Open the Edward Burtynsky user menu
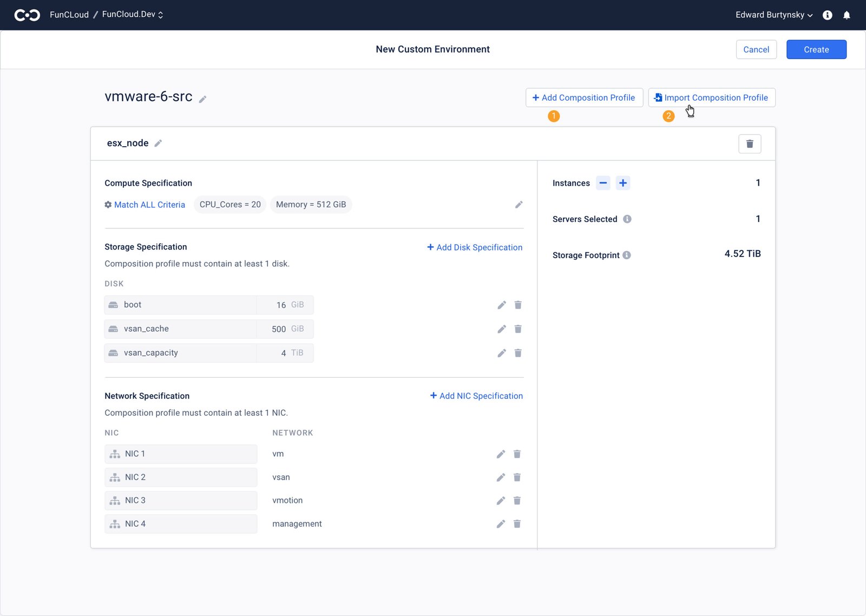The width and height of the screenshot is (866, 616). (773, 15)
